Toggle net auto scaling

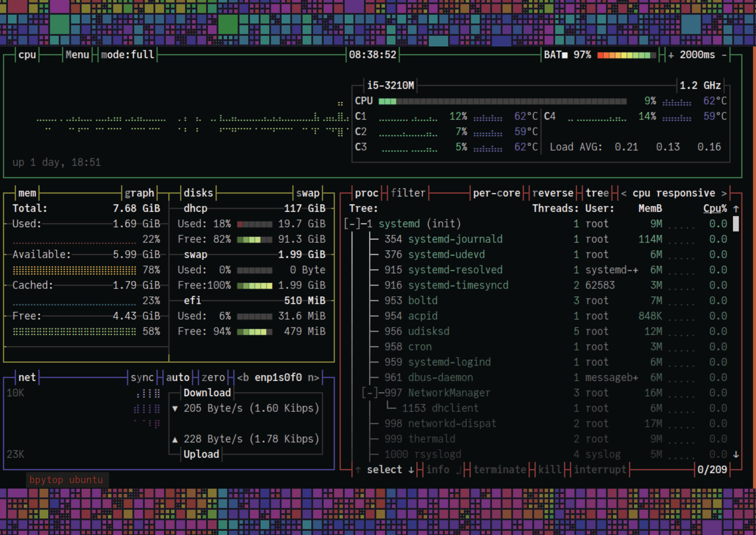(x=178, y=378)
